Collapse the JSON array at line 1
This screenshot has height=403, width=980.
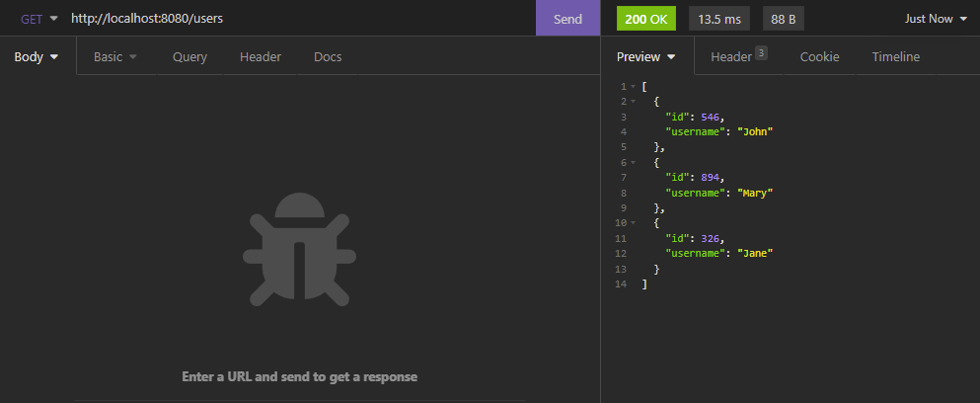coord(633,87)
